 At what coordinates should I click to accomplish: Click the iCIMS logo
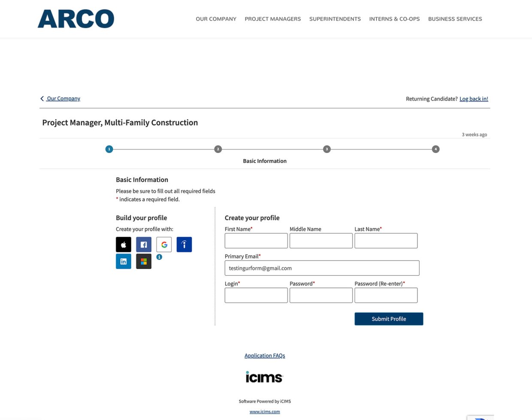tap(264, 377)
